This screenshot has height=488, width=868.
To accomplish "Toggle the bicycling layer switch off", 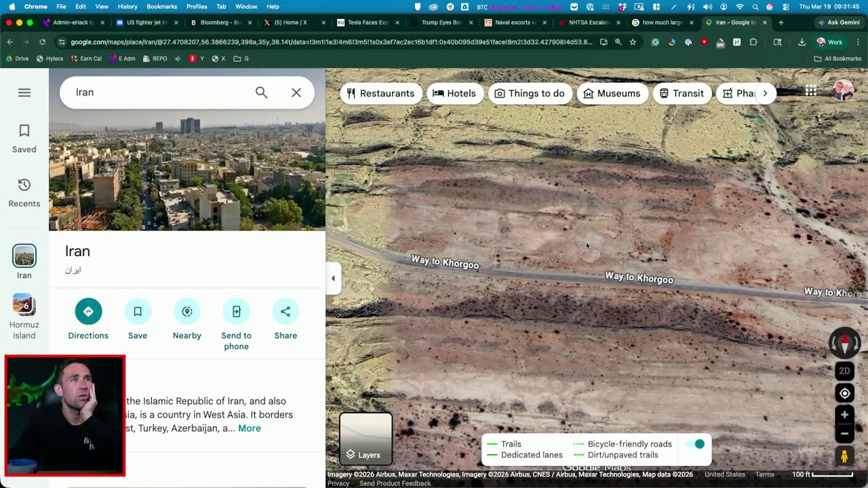I will click(x=695, y=444).
